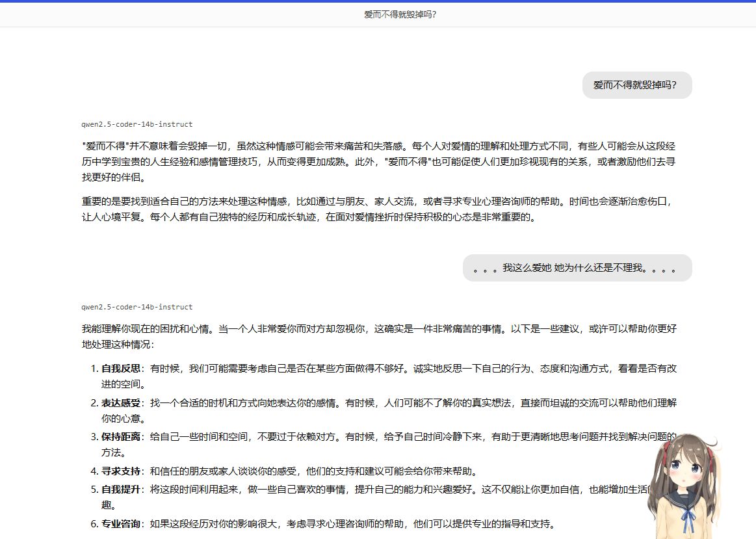Click the second user message bubble
756x539 pixels.
pos(577,268)
